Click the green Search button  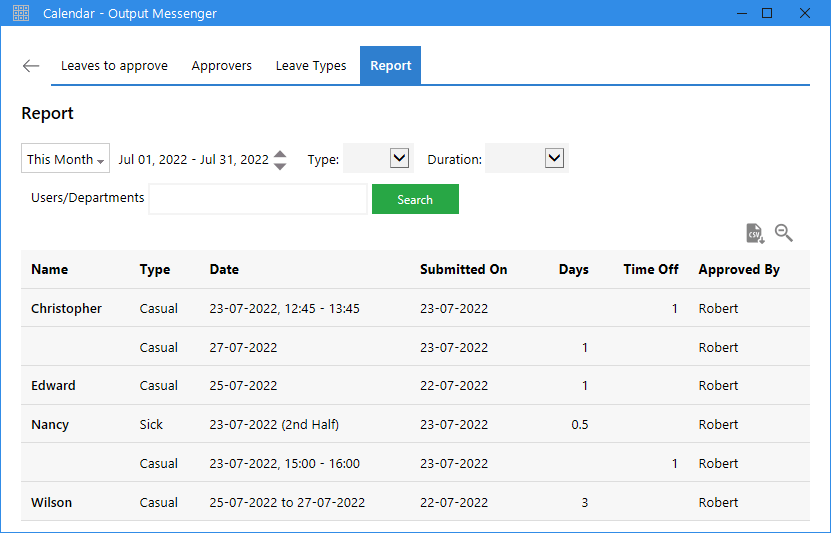415,199
